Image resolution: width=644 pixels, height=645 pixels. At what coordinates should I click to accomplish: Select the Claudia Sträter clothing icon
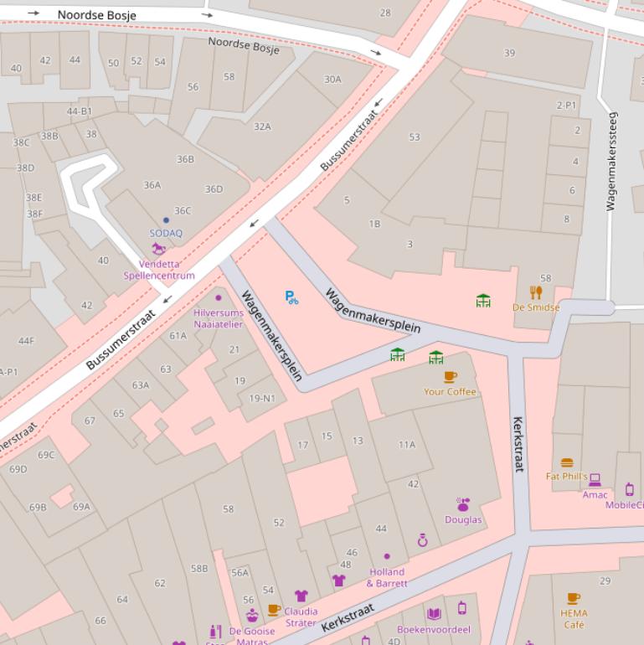tap(301, 596)
